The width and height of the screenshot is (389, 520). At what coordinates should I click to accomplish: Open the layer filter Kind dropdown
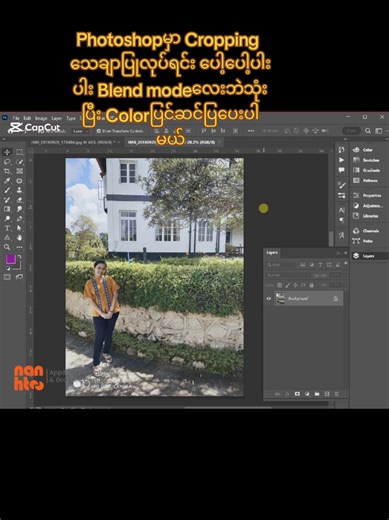(x=281, y=265)
